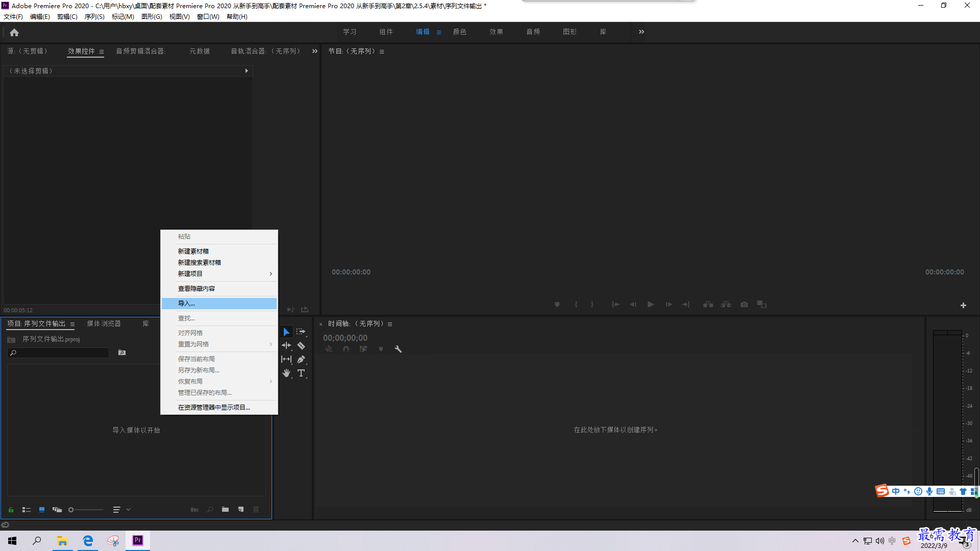Image resolution: width=980 pixels, height=551 pixels.
Task: Expand New Item submenu in context menu
Action: click(x=271, y=274)
